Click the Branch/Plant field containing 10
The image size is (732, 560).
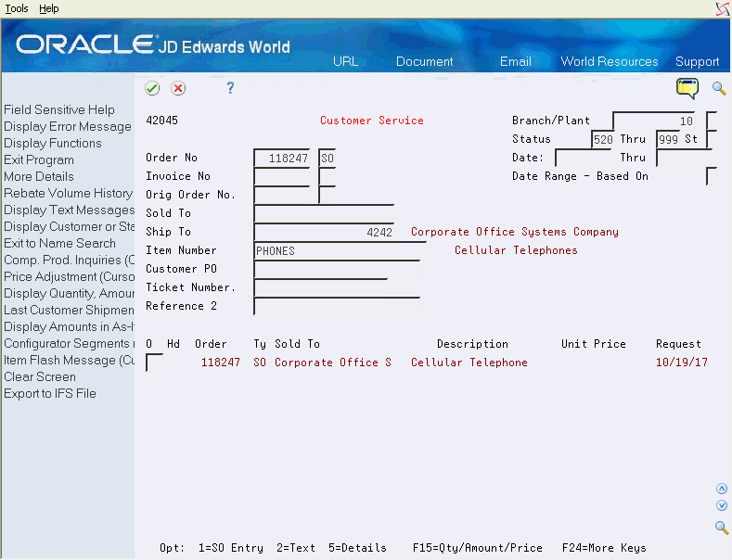point(653,121)
